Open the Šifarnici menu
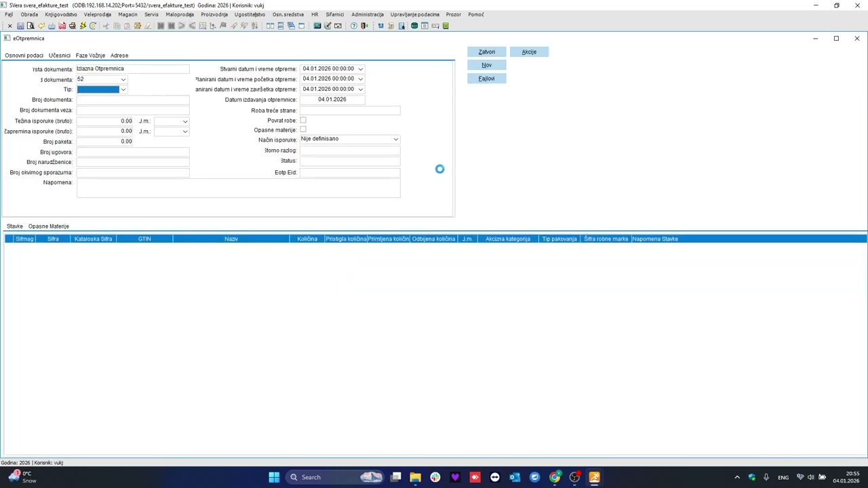868x488 pixels. [334, 14]
